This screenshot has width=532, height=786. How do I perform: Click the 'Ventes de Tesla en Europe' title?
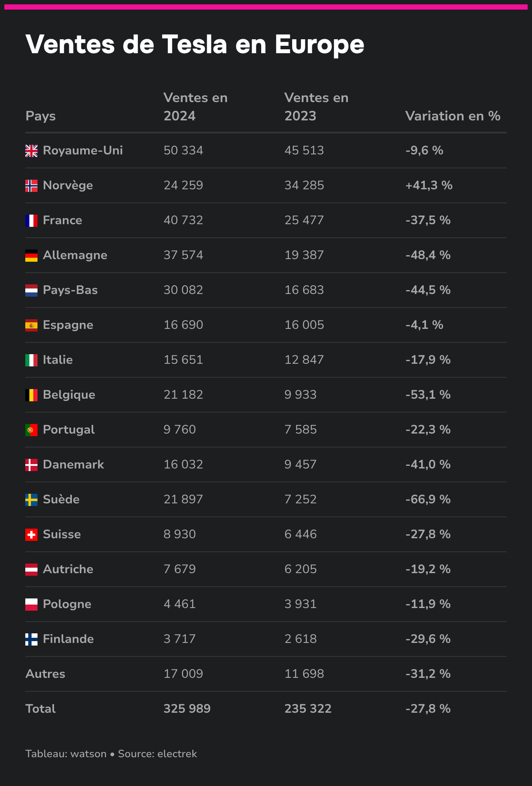point(195,44)
